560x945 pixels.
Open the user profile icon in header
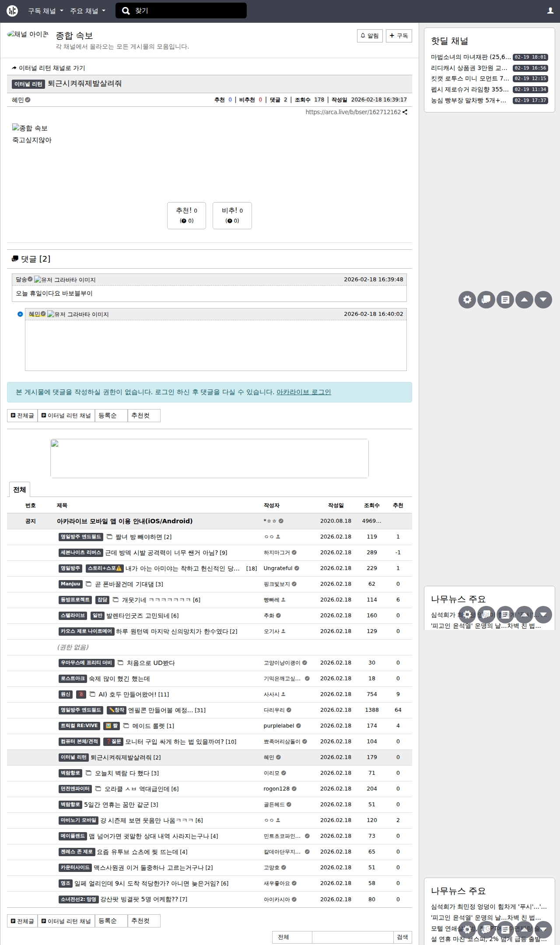click(x=550, y=11)
